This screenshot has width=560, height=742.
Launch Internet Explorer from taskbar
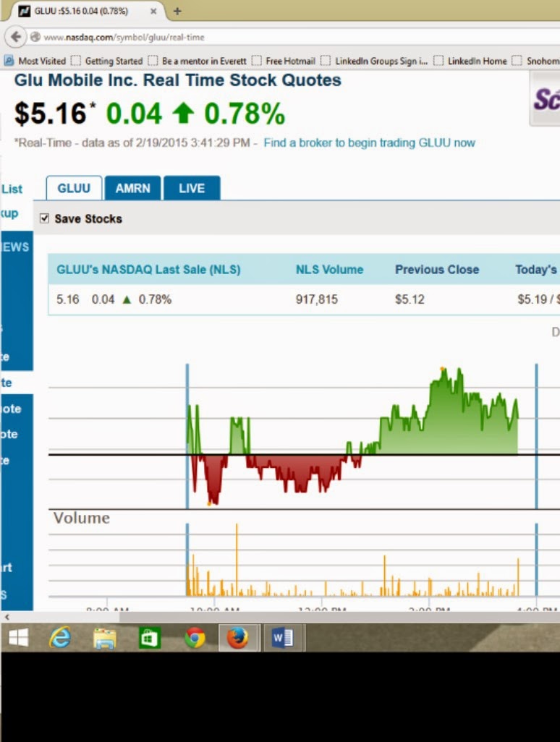pyautogui.click(x=60, y=637)
